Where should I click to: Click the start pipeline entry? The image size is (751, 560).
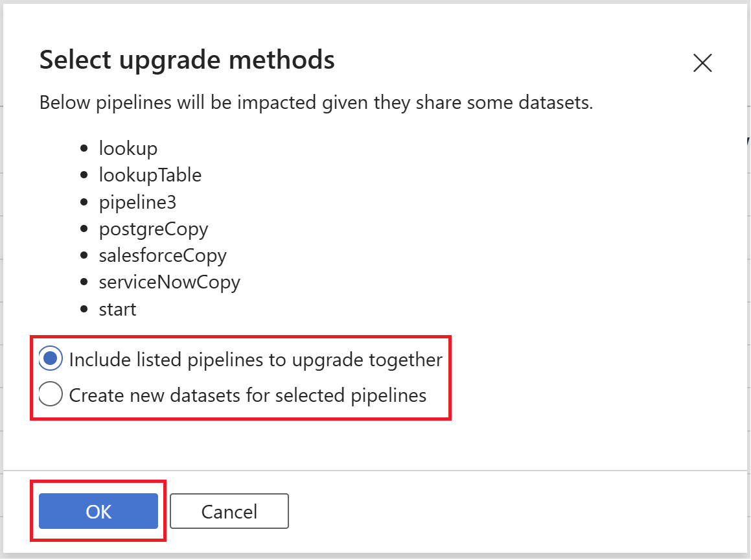click(118, 309)
